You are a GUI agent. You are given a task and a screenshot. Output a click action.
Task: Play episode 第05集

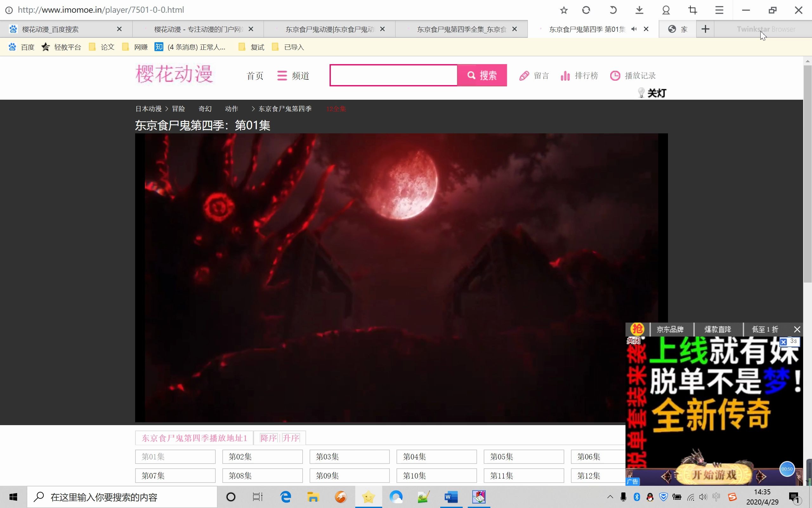524,457
